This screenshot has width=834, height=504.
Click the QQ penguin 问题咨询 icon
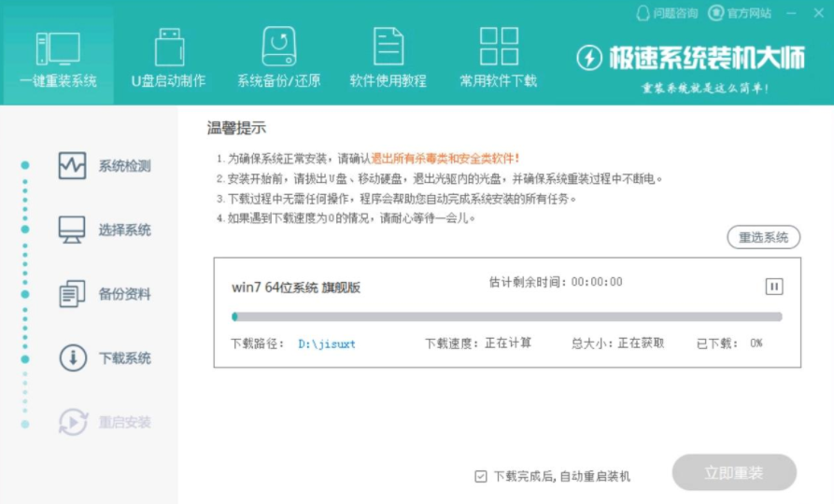coord(643,13)
